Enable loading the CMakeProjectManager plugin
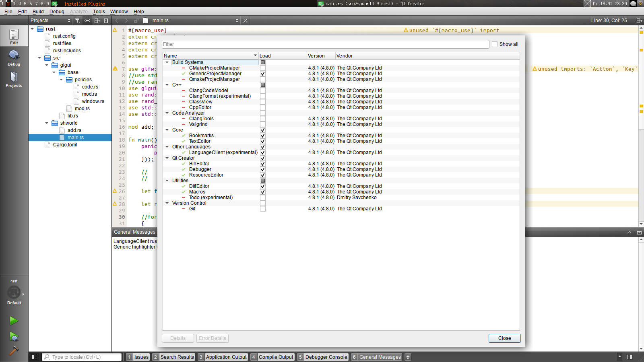The image size is (644, 362). click(x=263, y=68)
